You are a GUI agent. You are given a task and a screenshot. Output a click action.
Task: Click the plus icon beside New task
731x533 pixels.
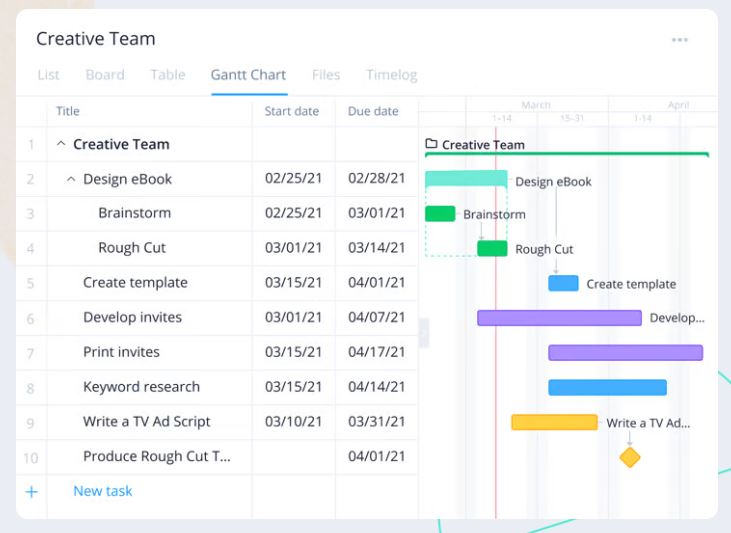click(x=31, y=491)
